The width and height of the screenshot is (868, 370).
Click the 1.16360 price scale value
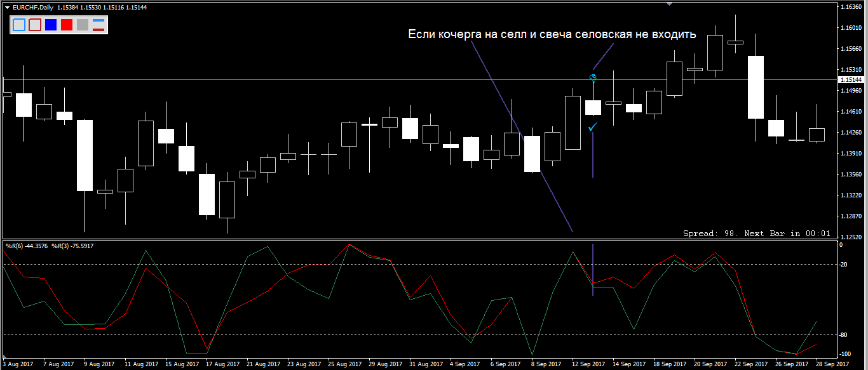(x=850, y=7)
